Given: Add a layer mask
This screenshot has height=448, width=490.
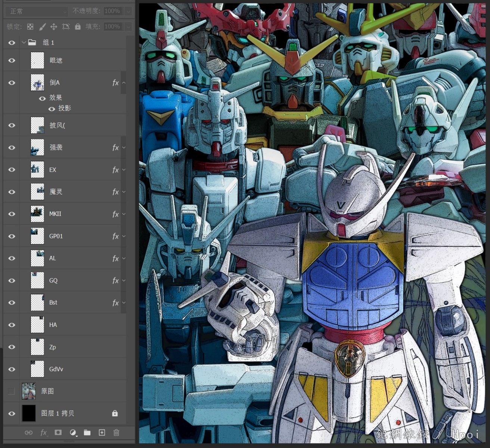Looking at the screenshot, I should (x=58, y=433).
